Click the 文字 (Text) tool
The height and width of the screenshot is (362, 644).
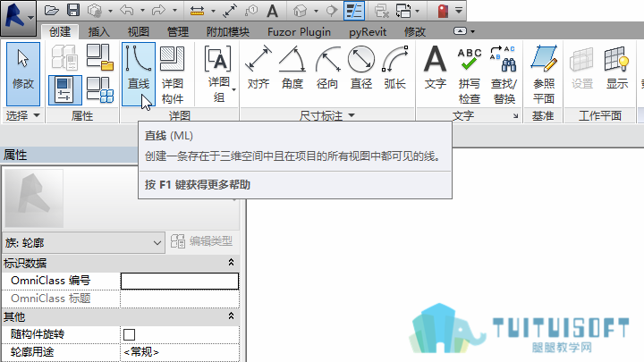(x=435, y=68)
